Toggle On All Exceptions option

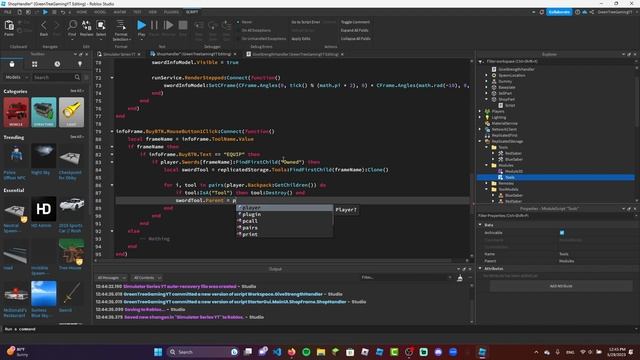click(255, 30)
